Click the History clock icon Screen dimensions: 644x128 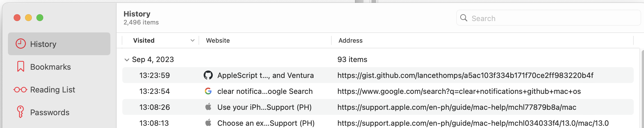pos(20,44)
